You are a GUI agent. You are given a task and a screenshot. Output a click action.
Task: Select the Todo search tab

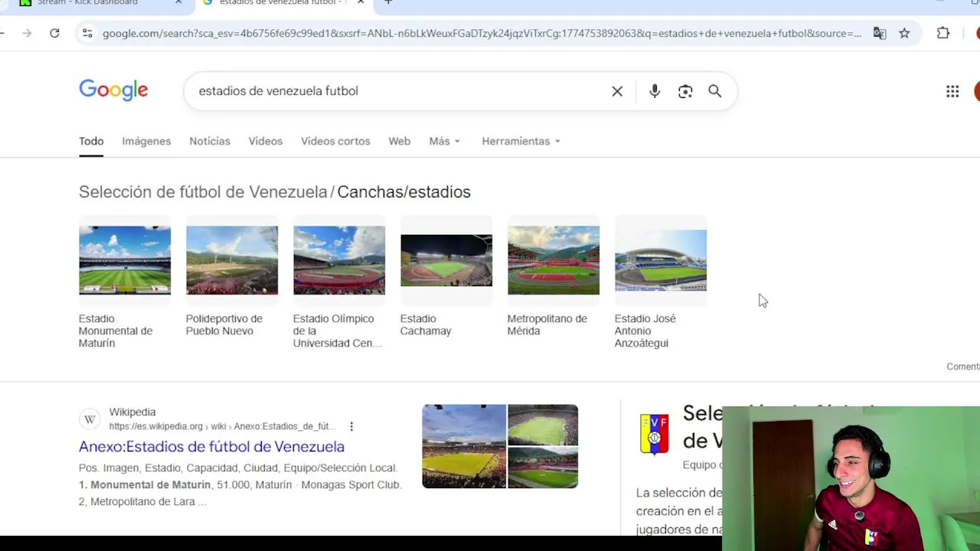pos(91,141)
